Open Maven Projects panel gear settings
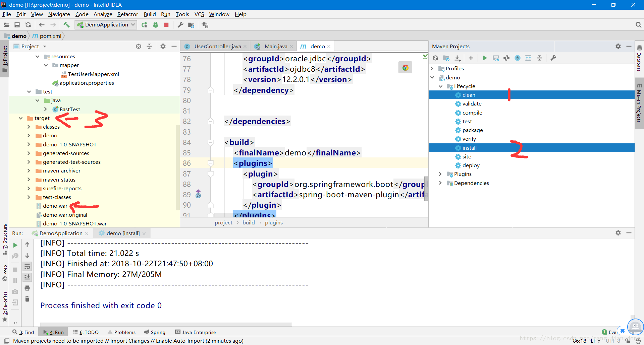 618,46
